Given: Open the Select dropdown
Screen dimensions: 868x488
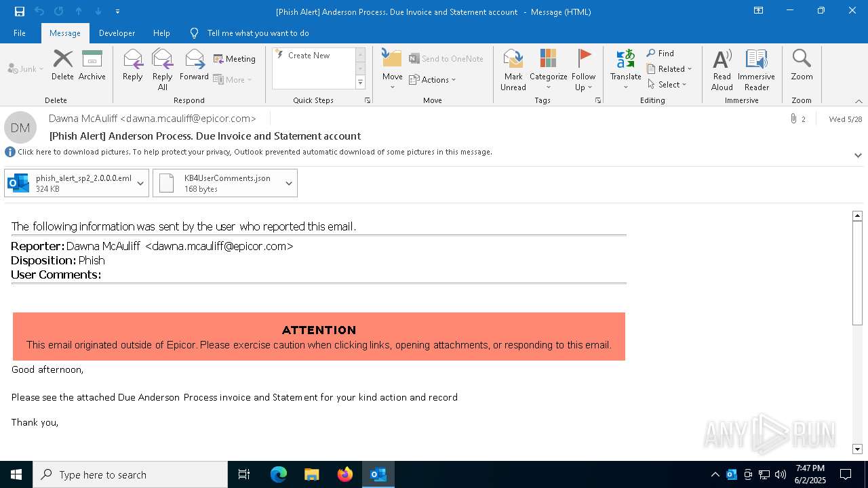Looking at the screenshot, I should (667, 84).
